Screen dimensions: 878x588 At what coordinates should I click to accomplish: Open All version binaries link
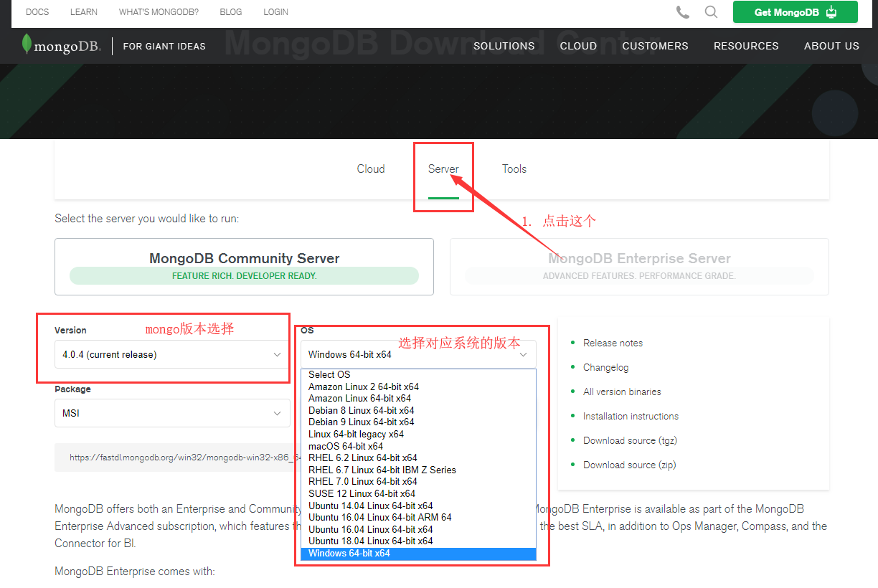tap(622, 392)
